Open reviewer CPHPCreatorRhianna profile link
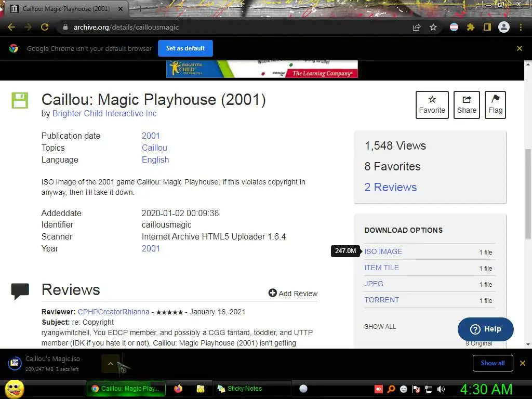This screenshot has height=399, width=532. click(113, 312)
